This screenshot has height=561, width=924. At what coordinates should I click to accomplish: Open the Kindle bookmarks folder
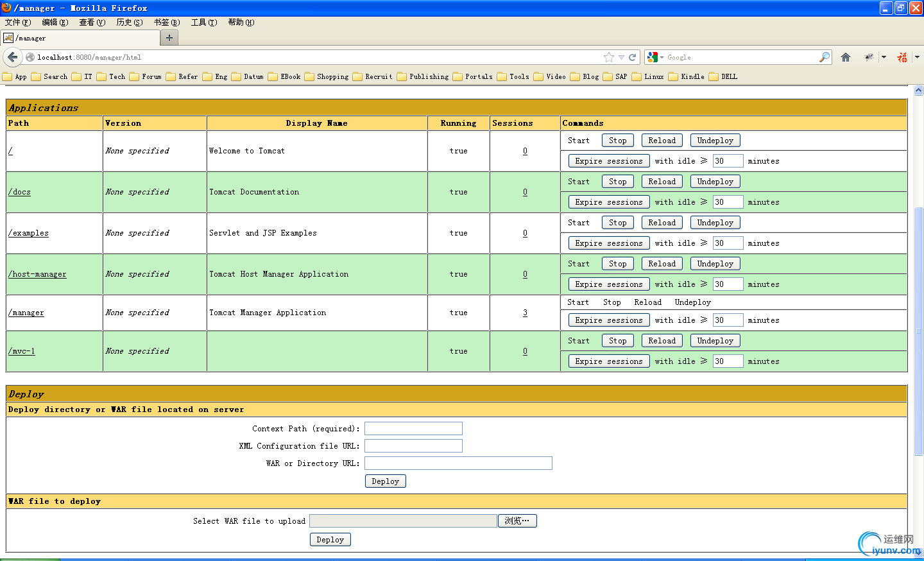[x=687, y=76]
